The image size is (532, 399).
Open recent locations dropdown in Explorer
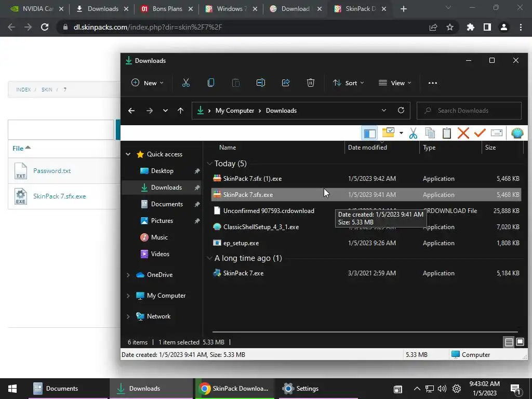tap(165, 111)
